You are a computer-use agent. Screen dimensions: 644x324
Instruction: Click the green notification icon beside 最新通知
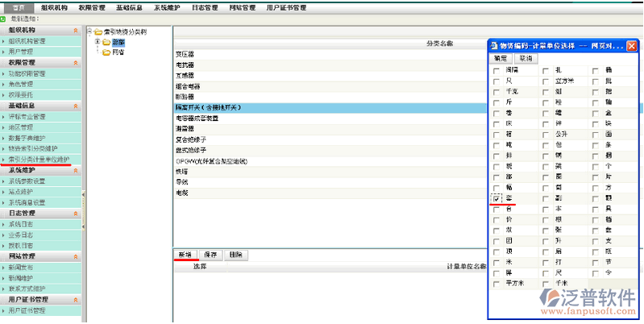[x=6, y=19]
